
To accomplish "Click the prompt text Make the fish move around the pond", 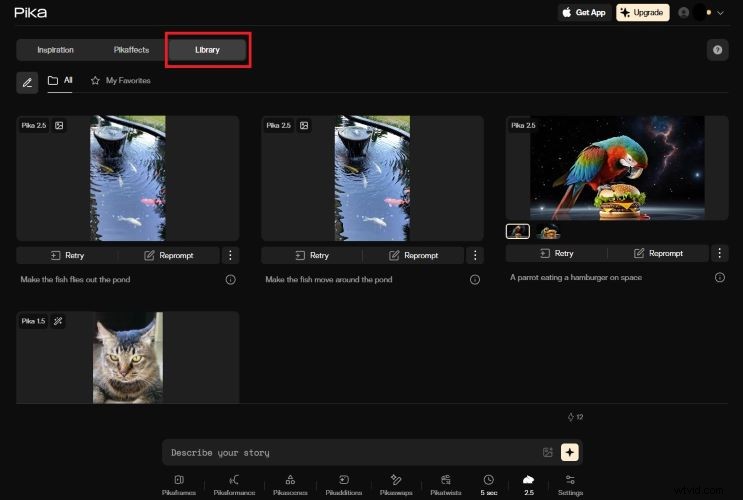I will click(x=328, y=280).
